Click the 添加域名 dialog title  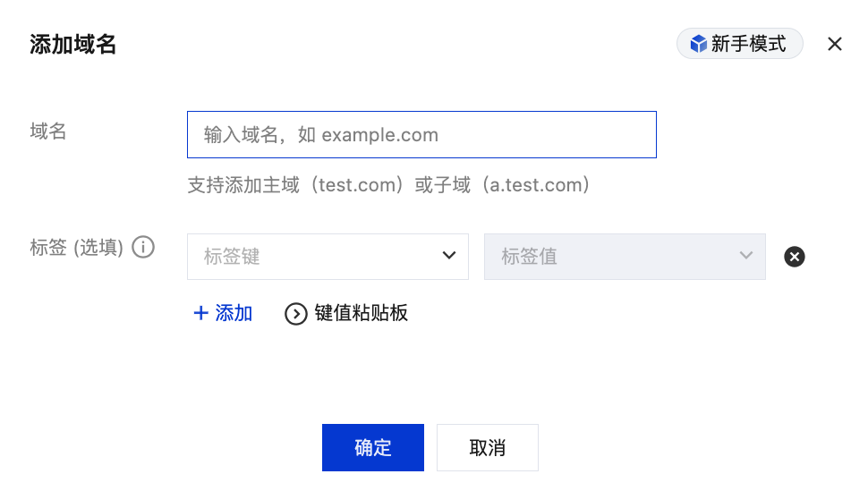click(x=73, y=45)
